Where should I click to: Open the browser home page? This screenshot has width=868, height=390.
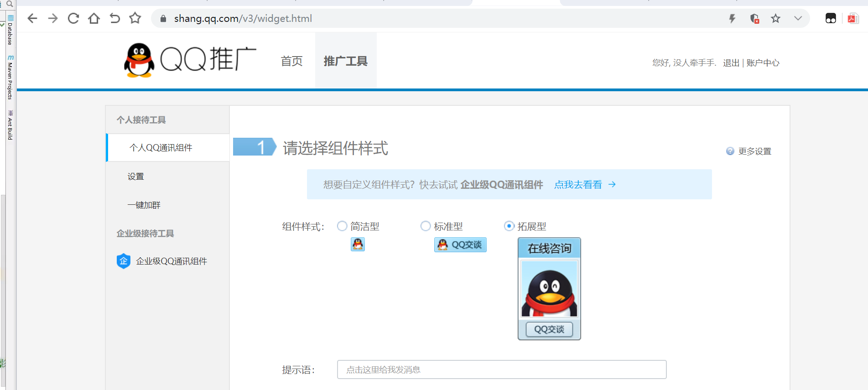(94, 18)
